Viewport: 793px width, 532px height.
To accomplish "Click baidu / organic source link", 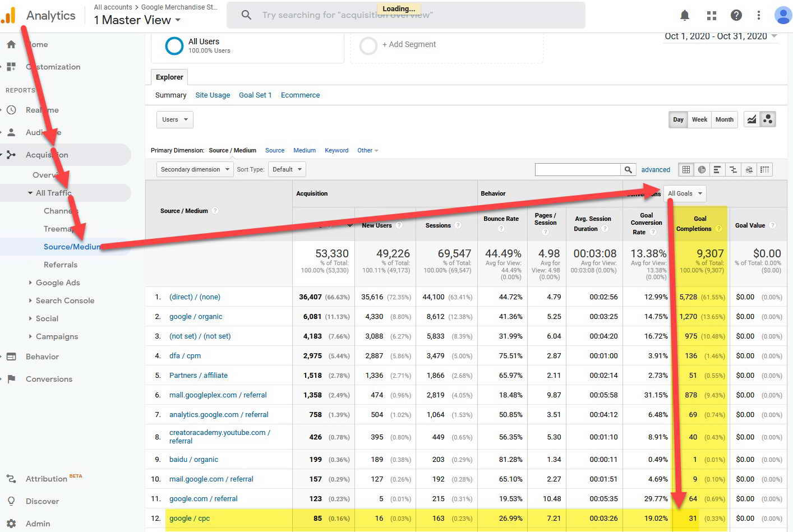I will point(193,460).
